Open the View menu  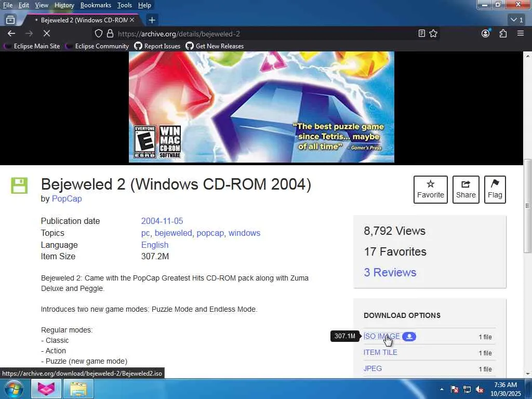42,5
